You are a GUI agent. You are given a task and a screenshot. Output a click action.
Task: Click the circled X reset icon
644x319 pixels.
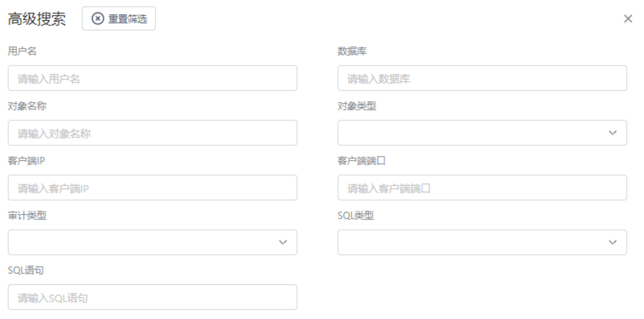98,18
